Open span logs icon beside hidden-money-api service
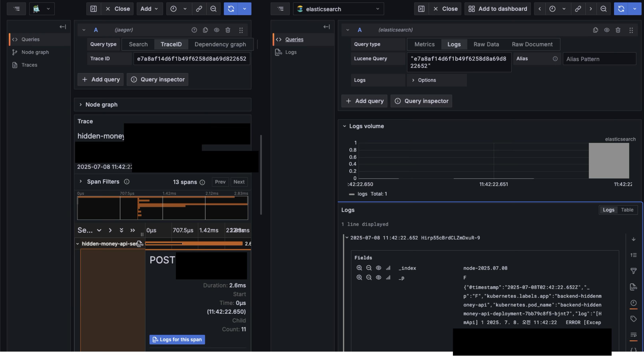Image resolution: width=644 pixels, height=356 pixels. (x=140, y=244)
